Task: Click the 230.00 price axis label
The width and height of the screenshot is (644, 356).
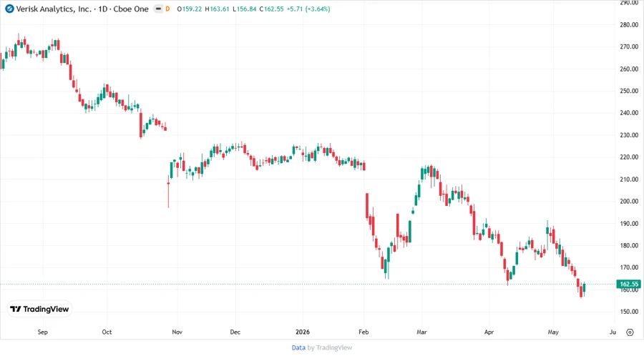Action: pos(629,135)
